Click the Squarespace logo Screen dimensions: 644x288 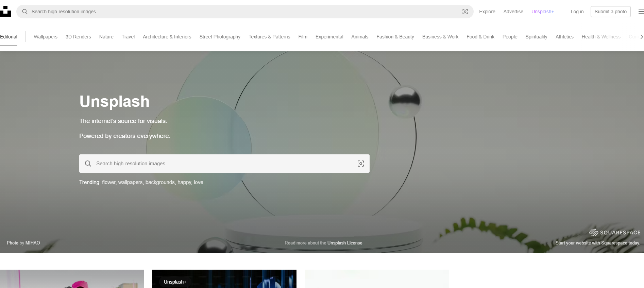click(x=615, y=233)
